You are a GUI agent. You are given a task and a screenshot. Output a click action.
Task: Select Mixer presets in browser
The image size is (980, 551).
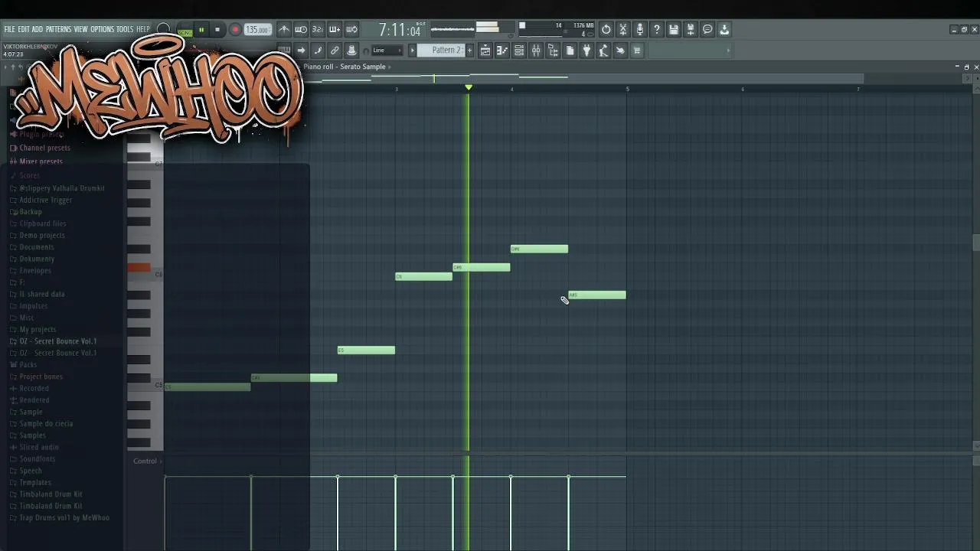(x=41, y=161)
